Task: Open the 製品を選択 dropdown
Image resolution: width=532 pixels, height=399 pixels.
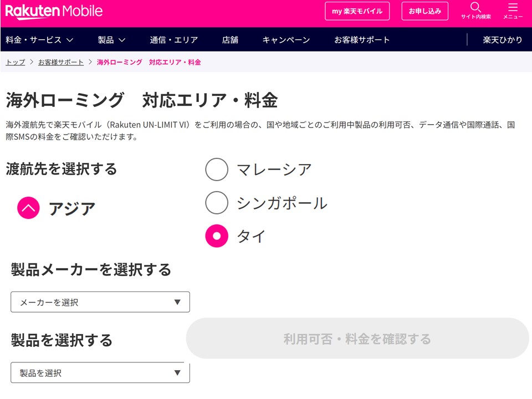Action: [x=100, y=372]
